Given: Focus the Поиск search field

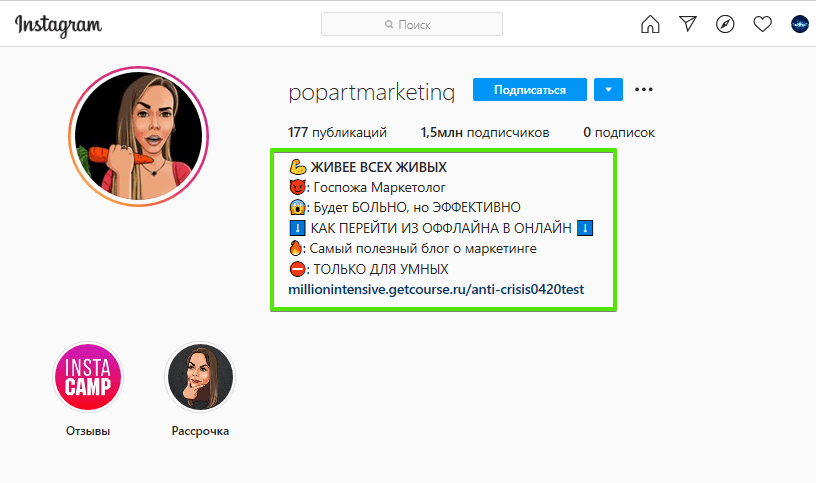Looking at the screenshot, I should tap(412, 24).
